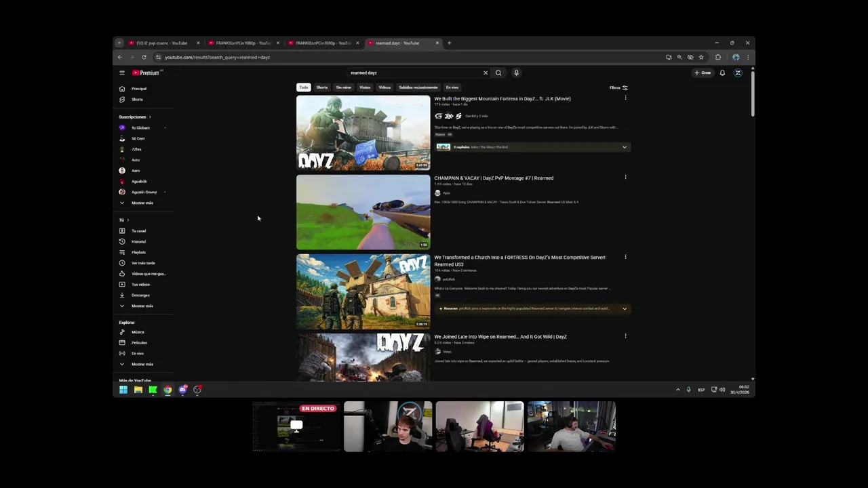Viewport: 868px width, 488px height.
Task: Open the YouTube account avatar menu
Action: coord(738,73)
